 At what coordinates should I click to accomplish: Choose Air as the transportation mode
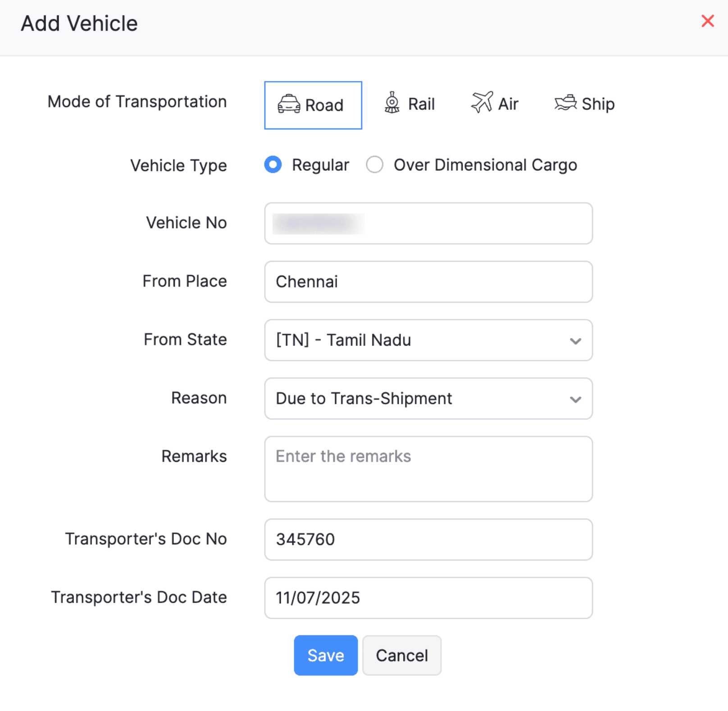click(x=495, y=103)
